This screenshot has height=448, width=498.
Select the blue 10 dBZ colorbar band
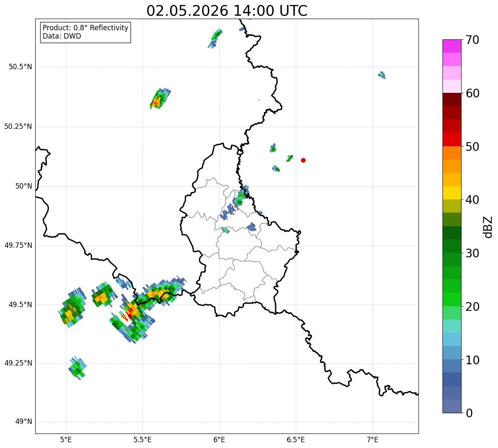(x=452, y=353)
